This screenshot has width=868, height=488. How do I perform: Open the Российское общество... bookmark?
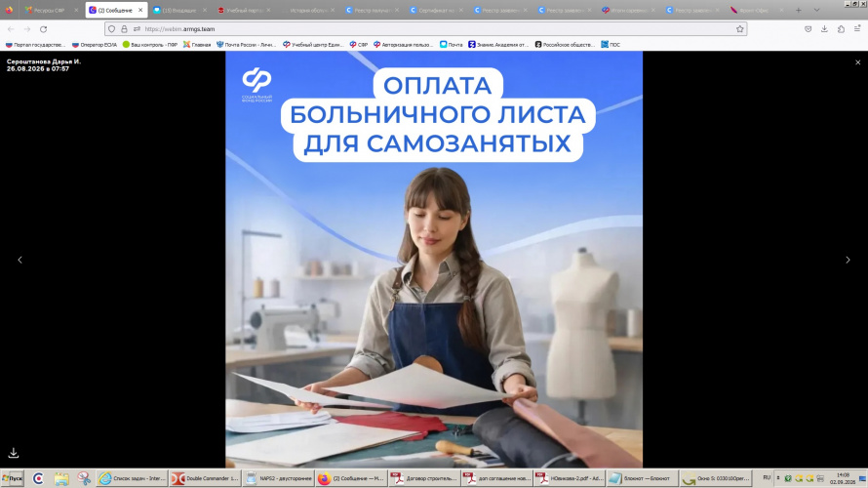point(565,44)
